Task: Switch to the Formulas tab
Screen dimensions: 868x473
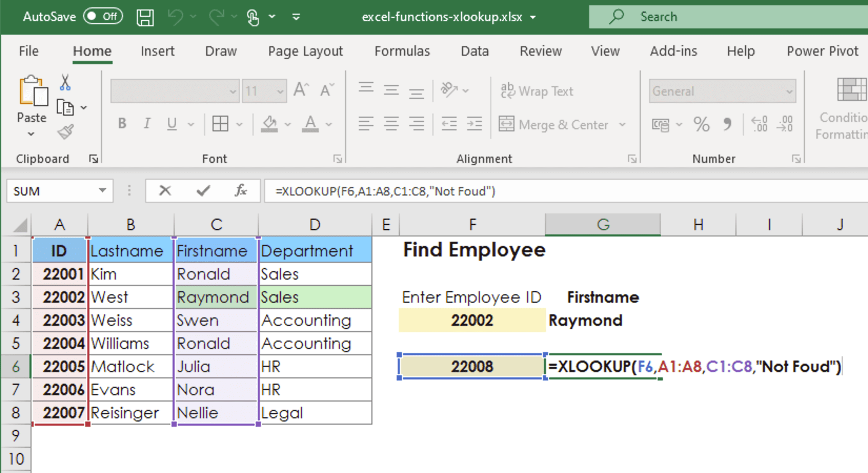Action: (x=402, y=51)
